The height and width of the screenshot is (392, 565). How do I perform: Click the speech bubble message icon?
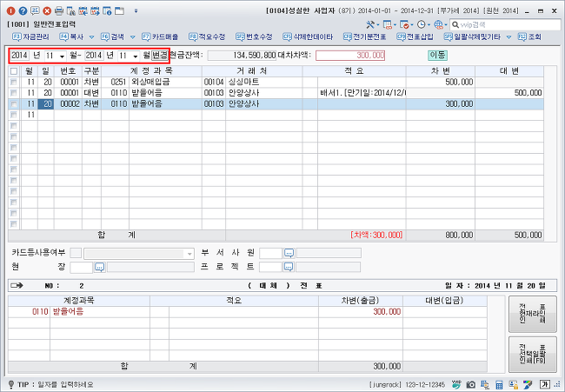coord(35,10)
